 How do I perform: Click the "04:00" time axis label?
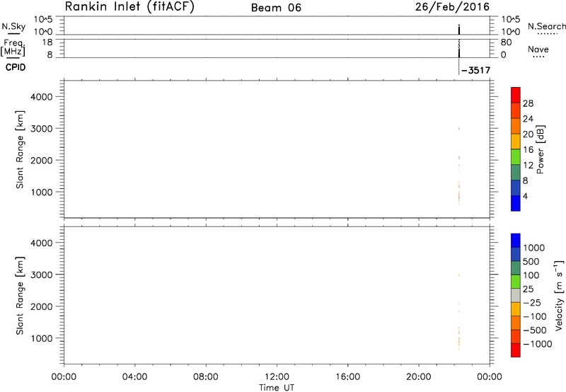135,377
